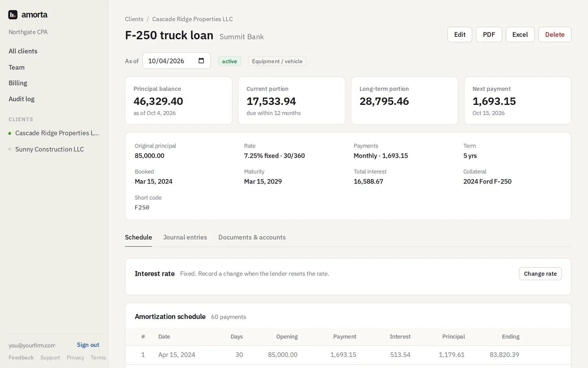The image size is (588, 368).
Task: Go to the Team page
Action: pos(17,67)
